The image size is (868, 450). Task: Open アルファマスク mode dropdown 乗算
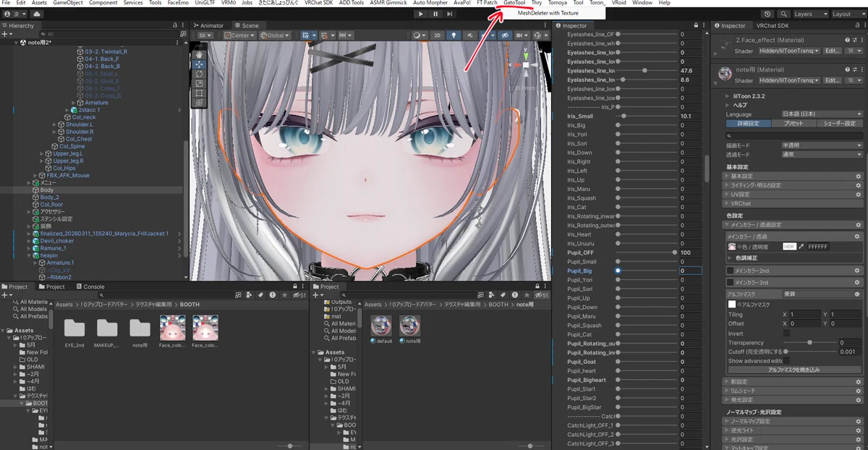coord(822,294)
